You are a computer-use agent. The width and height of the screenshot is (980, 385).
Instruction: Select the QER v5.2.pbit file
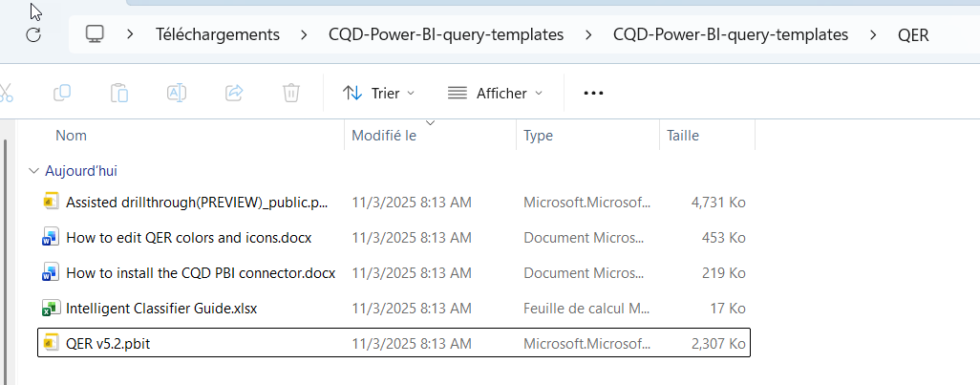click(108, 344)
